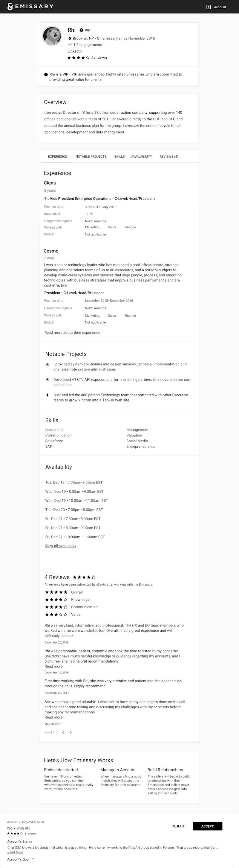Go to previous reviews page arrow
This screenshot has height=868, width=239.
[x=63, y=732]
